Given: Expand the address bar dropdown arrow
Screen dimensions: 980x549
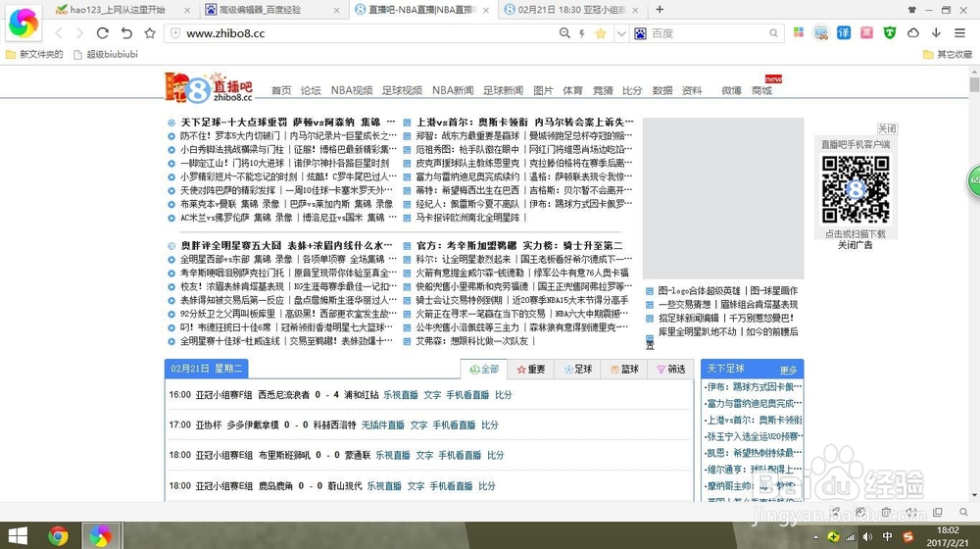Looking at the screenshot, I should pyautogui.click(x=621, y=33).
